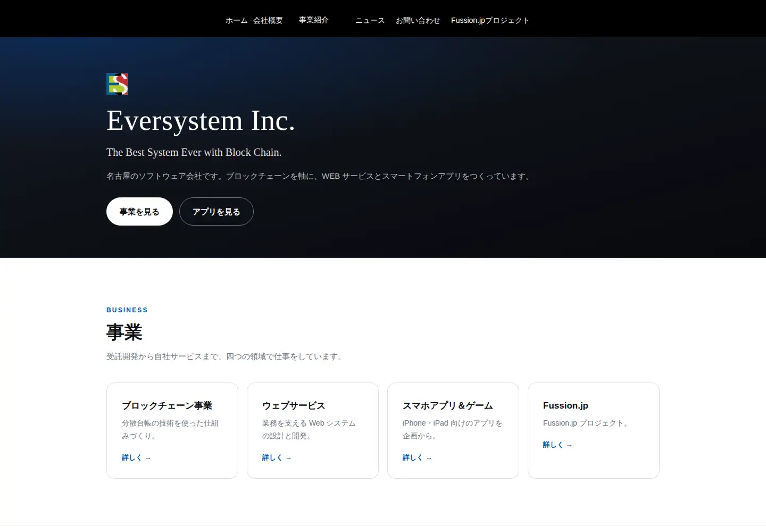This screenshot has height=532, width=766.
Task: Click the スマホアプリ＆ゲーム card title
Action: (x=448, y=406)
